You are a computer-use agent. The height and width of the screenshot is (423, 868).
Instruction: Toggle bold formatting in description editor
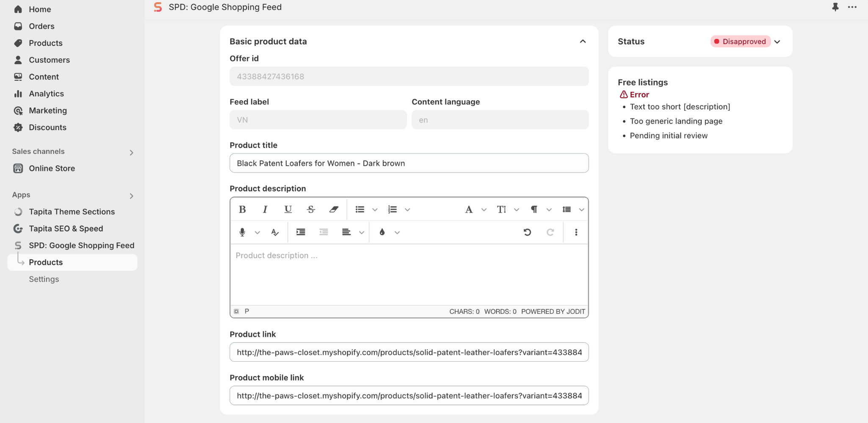[x=242, y=209]
